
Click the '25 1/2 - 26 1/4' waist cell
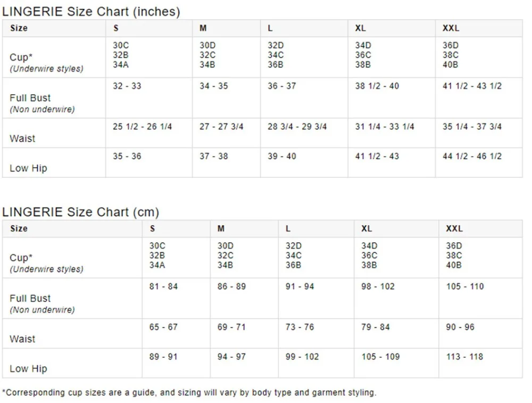tap(143, 127)
